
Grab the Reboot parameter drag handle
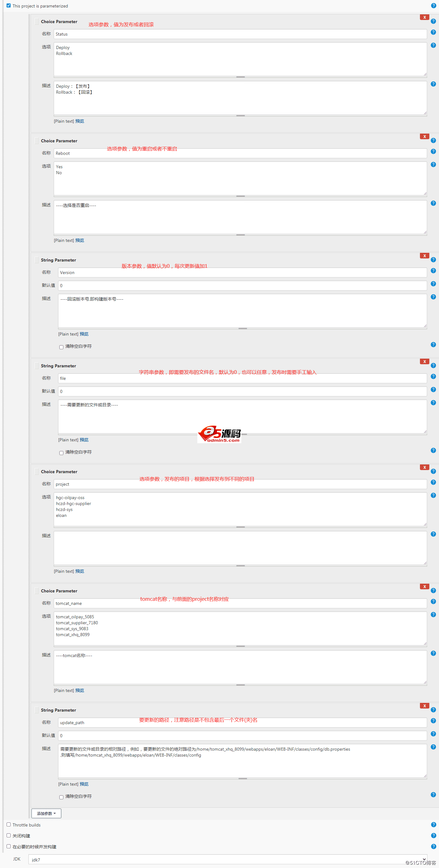tap(37, 141)
